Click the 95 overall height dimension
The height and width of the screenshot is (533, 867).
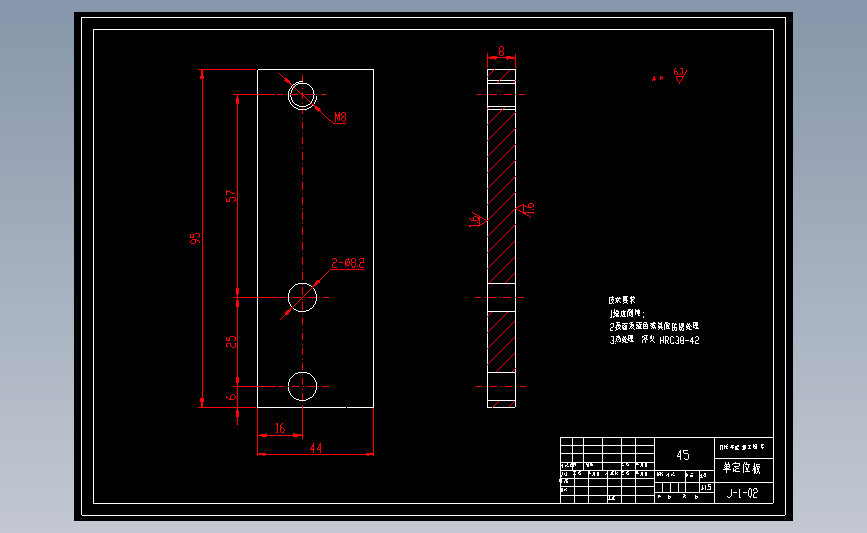pyautogui.click(x=195, y=238)
